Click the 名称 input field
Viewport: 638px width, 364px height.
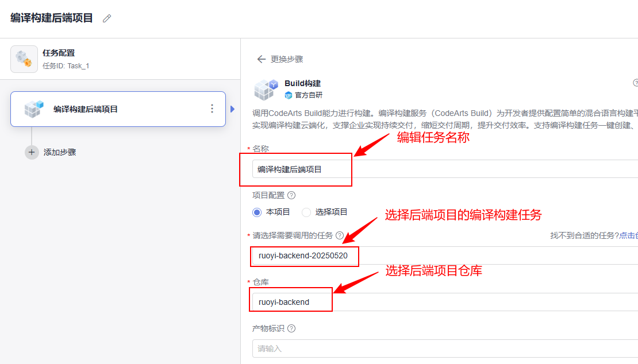click(445, 169)
